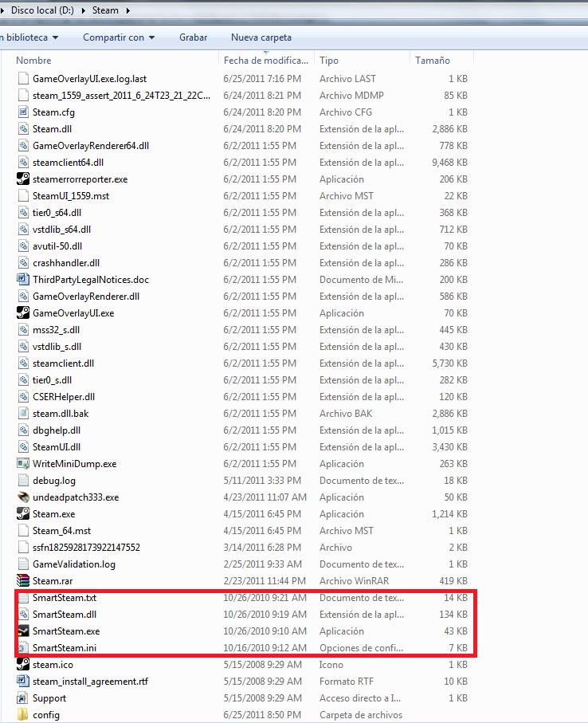Select the file vstdlib_s.dll
The width and height of the screenshot is (588, 723).
click(57, 346)
